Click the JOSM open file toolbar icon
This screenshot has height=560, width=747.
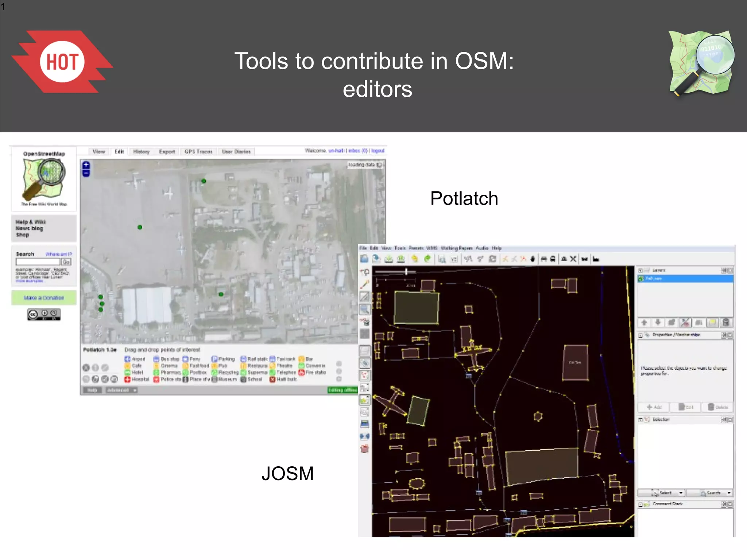(364, 259)
